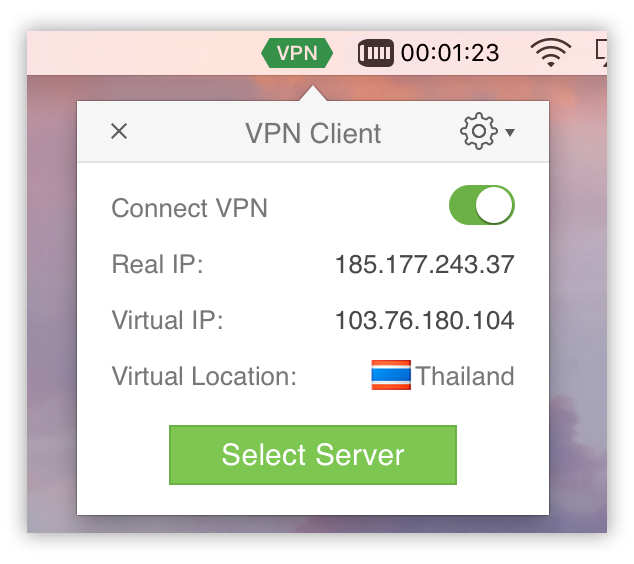
Task: Click the 00:01:23 elapsed time readout
Action: 450,53
